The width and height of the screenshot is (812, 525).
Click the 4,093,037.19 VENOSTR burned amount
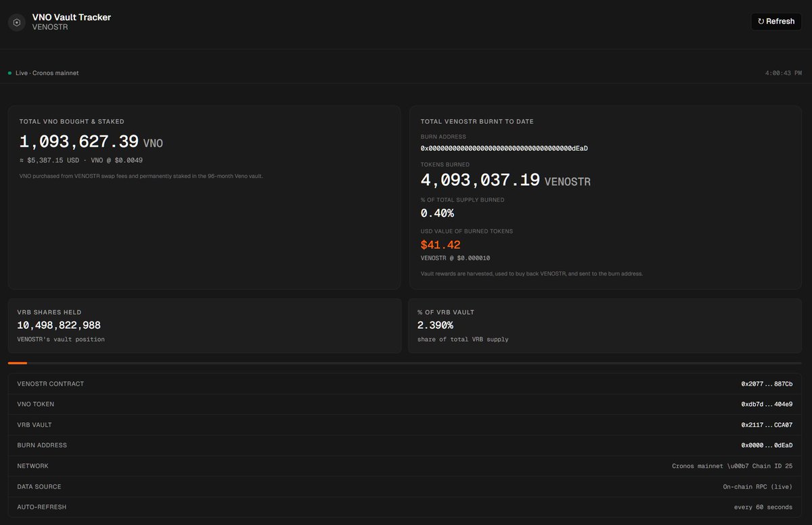505,180
